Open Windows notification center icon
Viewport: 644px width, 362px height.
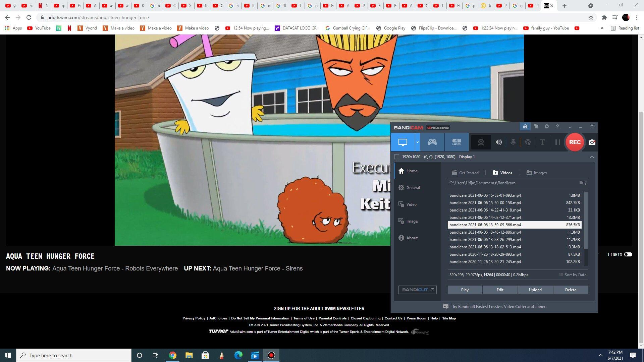point(633,355)
